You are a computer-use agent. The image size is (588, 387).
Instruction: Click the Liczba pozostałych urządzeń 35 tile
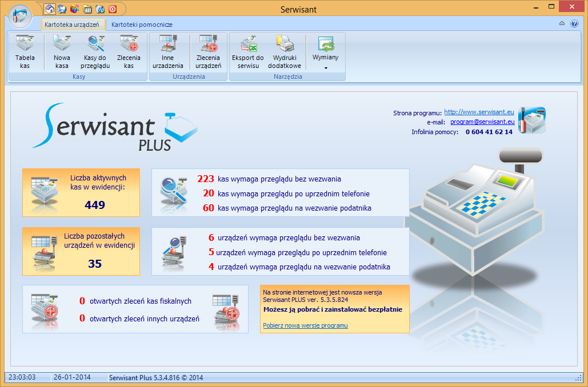coord(81,251)
